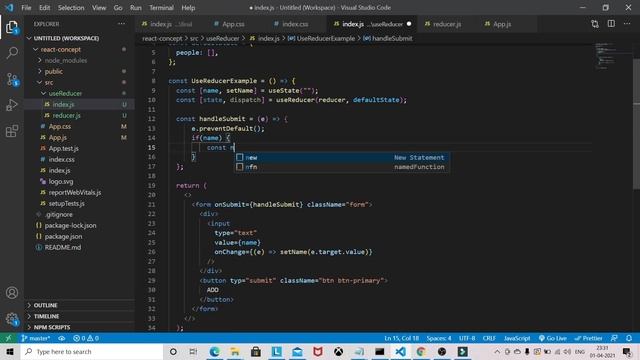
Task: Open Run and Debug view
Action: (12, 105)
